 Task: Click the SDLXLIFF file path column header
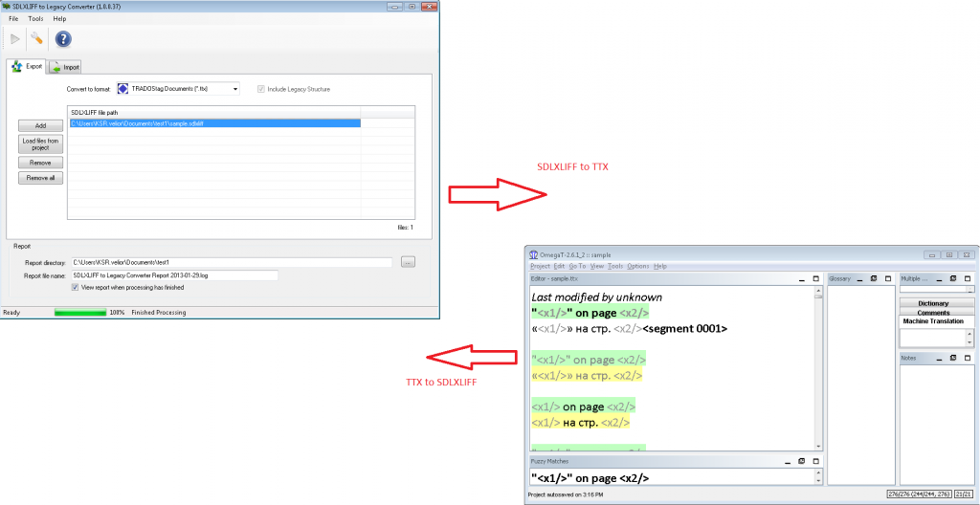(x=214, y=113)
